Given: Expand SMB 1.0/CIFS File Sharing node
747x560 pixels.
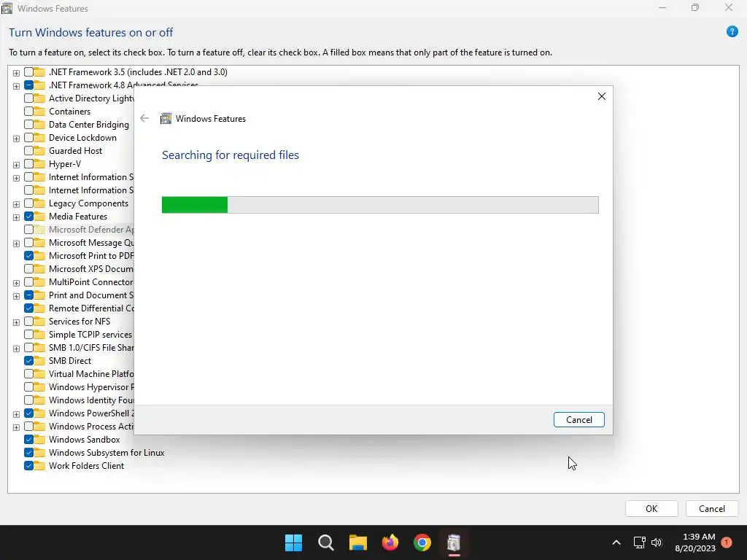Looking at the screenshot, I should [16, 349].
